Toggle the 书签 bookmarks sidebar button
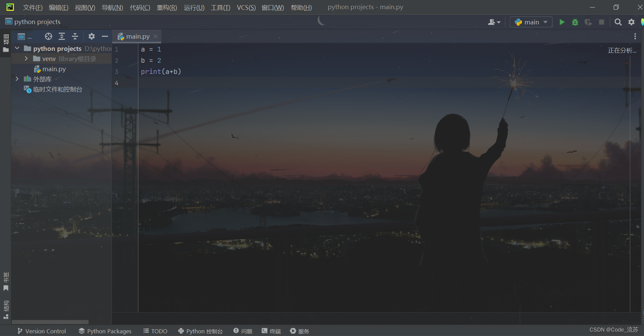644x336 pixels. click(6, 281)
